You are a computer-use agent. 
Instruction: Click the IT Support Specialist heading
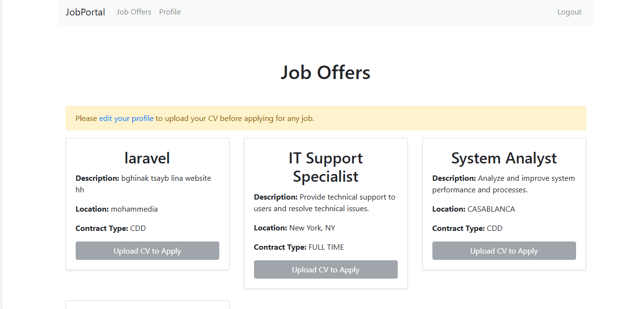[325, 167]
